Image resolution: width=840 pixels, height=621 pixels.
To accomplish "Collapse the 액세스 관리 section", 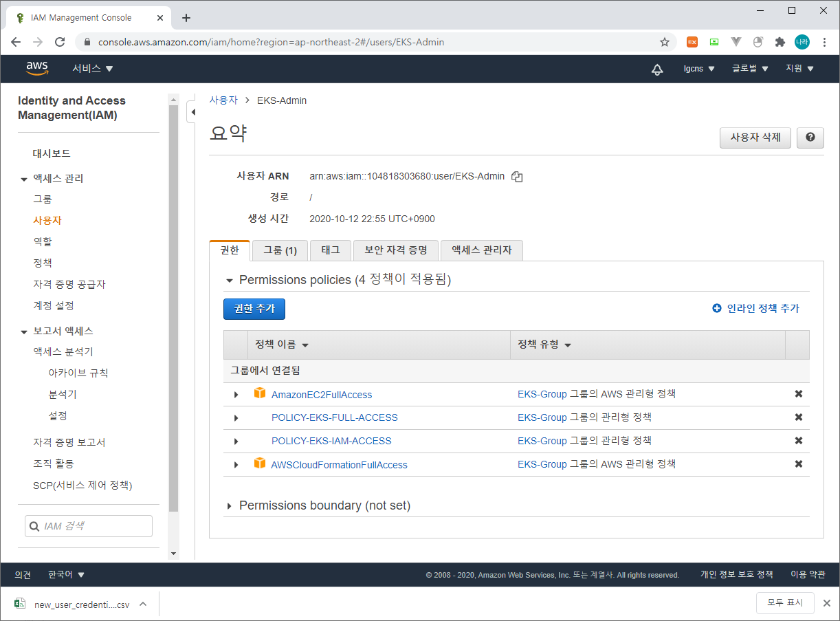I will click(x=24, y=179).
